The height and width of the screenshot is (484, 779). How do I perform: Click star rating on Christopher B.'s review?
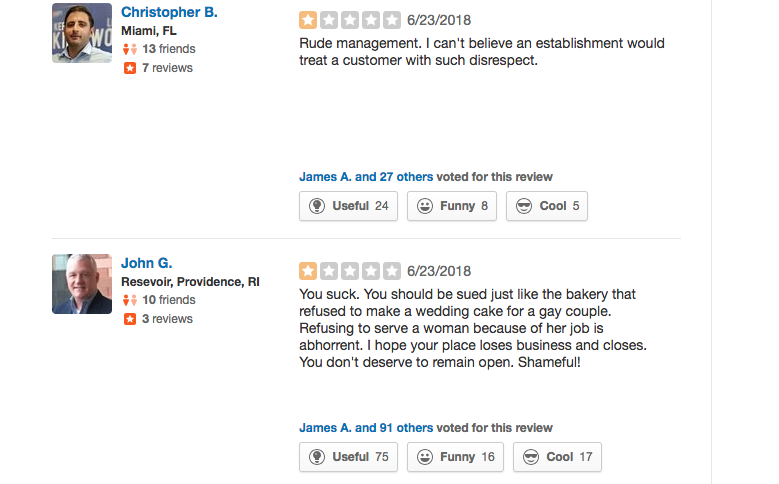click(x=349, y=20)
